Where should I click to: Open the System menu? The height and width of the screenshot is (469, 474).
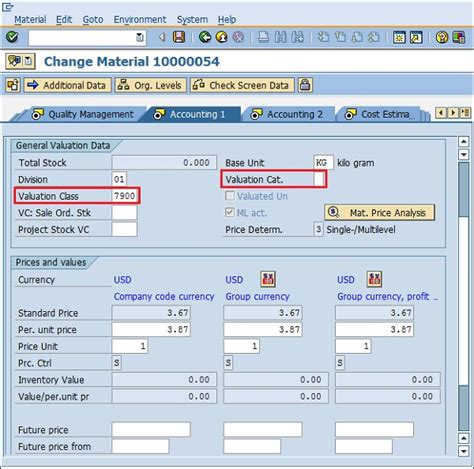coord(192,20)
